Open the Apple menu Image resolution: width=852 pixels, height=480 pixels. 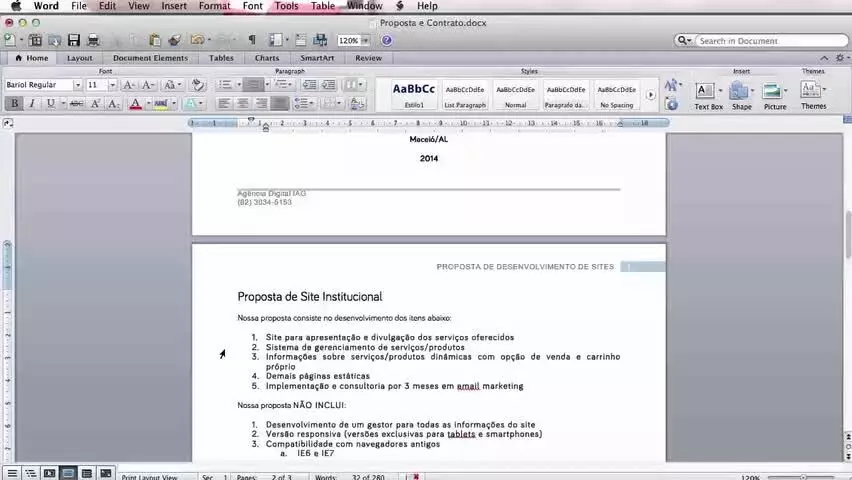[16, 6]
